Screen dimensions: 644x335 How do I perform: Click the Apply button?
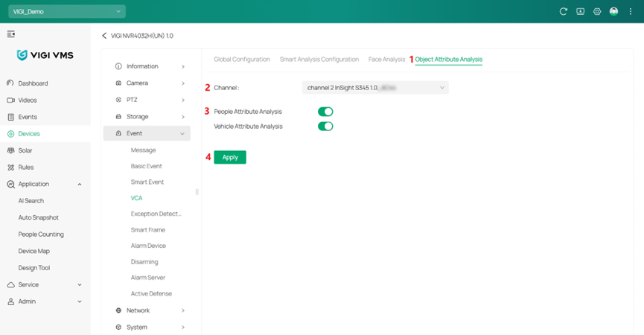click(230, 157)
